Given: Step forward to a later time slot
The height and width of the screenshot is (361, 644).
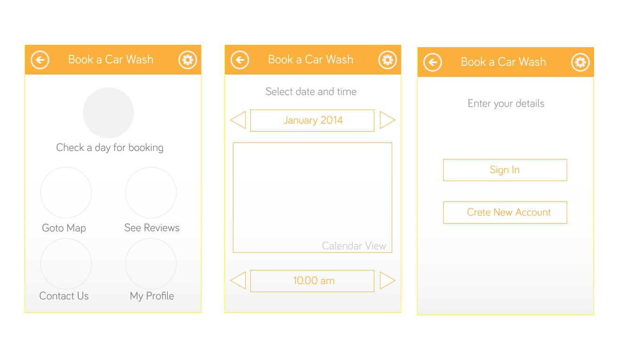Looking at the screenshot, I should coord(388,280).
